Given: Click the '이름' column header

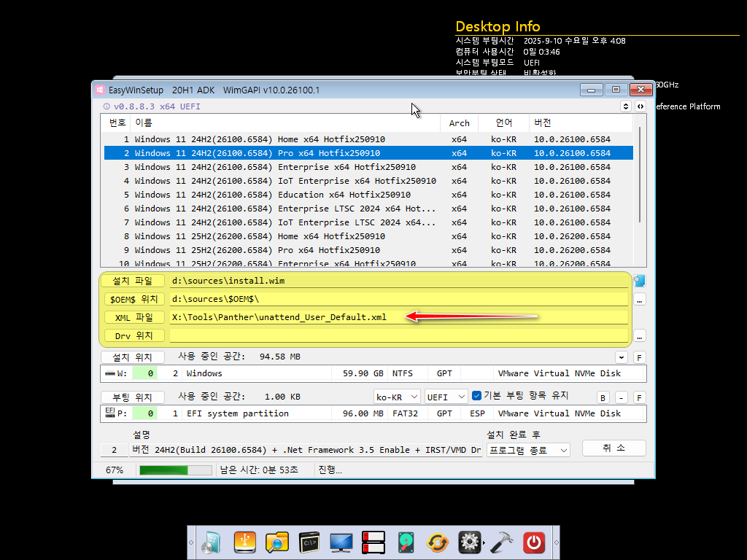Looking at the screenshot, I should (285, 122).
